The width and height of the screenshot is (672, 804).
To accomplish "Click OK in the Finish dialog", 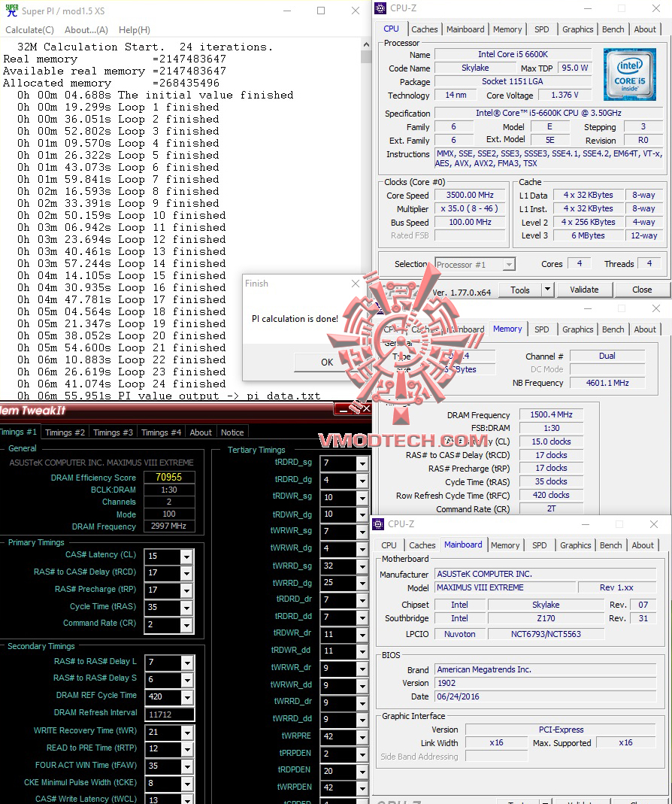I will (x=326, y=362).
